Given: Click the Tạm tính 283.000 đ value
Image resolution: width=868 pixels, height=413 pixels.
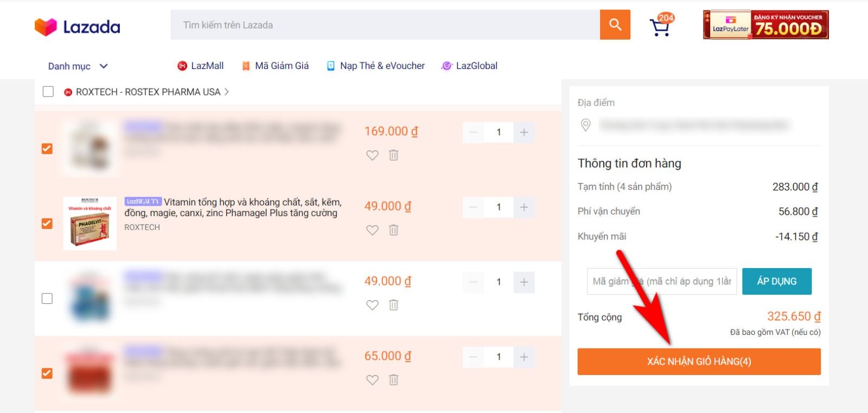Looking at the screenshot, I should (x=795, y=187).
